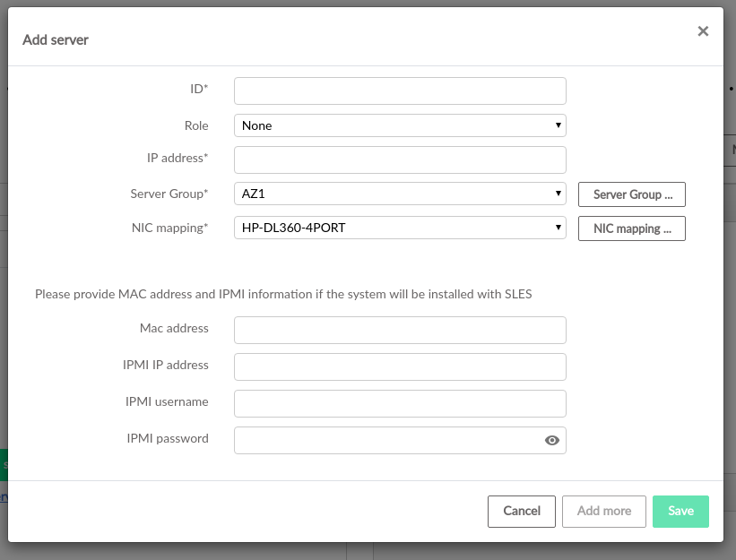Click inside the IPMI password field
Image resolution: width=736 pixels, height=560 pixels.
tap(385, 440)
